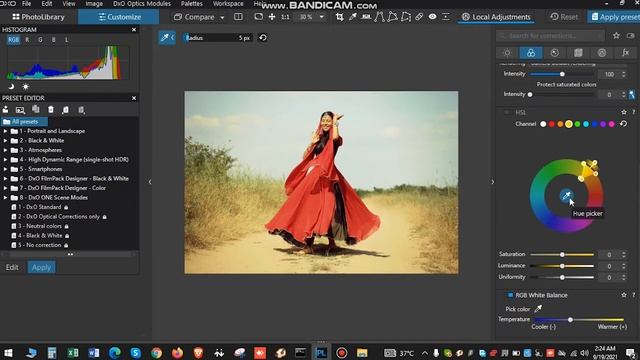Screen dimensions: 640x360
Task: Open the View menu
Action: tap(69, 4)
